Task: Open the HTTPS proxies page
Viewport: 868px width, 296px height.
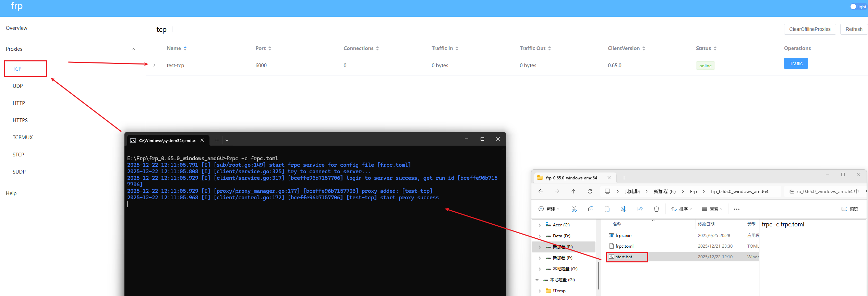Action: (x=20, y=120)
